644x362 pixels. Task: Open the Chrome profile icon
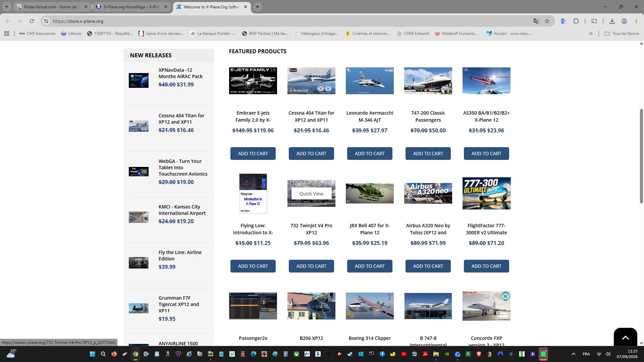(x=624, y=21)
